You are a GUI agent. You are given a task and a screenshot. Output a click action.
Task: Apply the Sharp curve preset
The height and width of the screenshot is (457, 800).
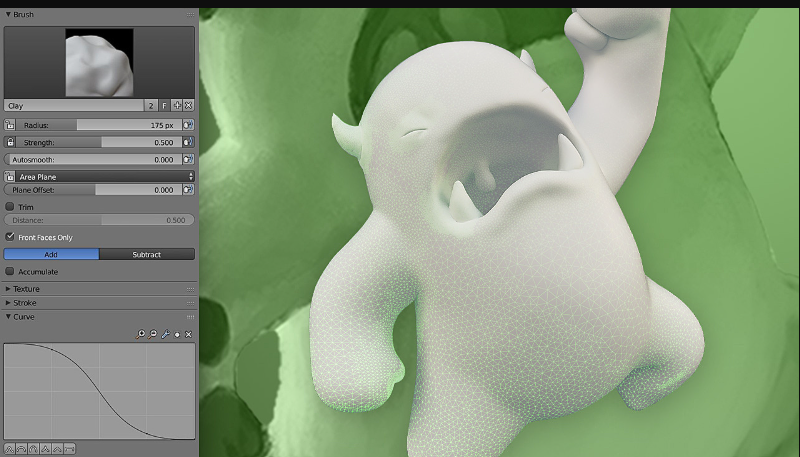point(45,449)
